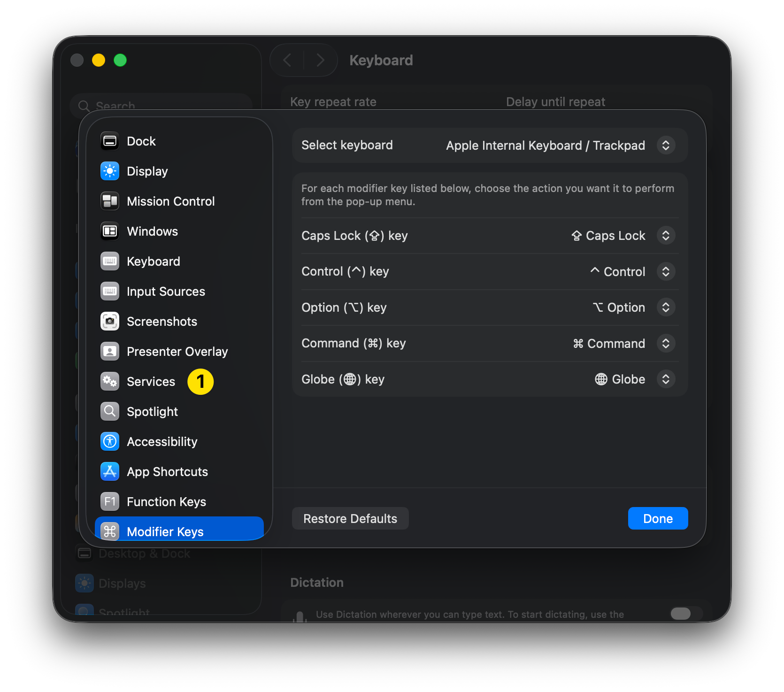784x692 pixels.
Task: Switch to Input Sources category
Action: (166, 292)
